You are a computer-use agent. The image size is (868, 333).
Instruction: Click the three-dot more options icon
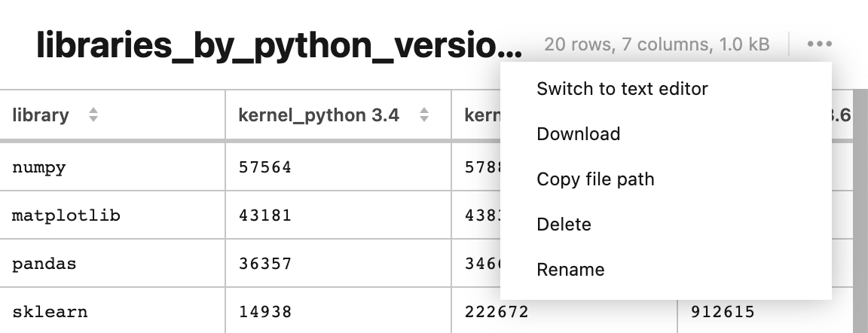click(x=819, y=44)
